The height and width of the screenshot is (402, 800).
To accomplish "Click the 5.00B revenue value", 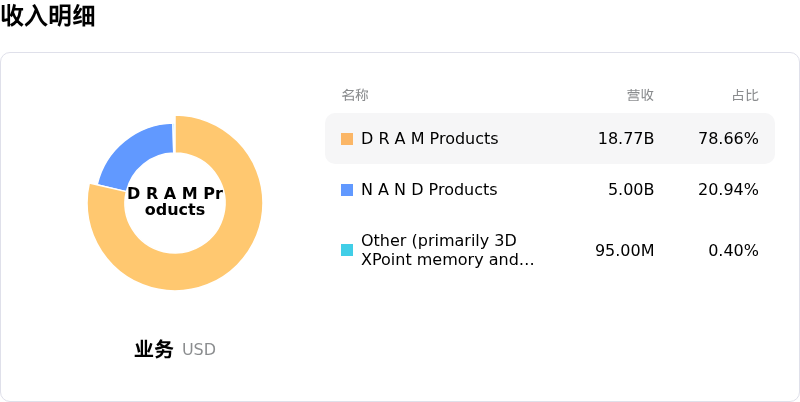I will (631, 190).
